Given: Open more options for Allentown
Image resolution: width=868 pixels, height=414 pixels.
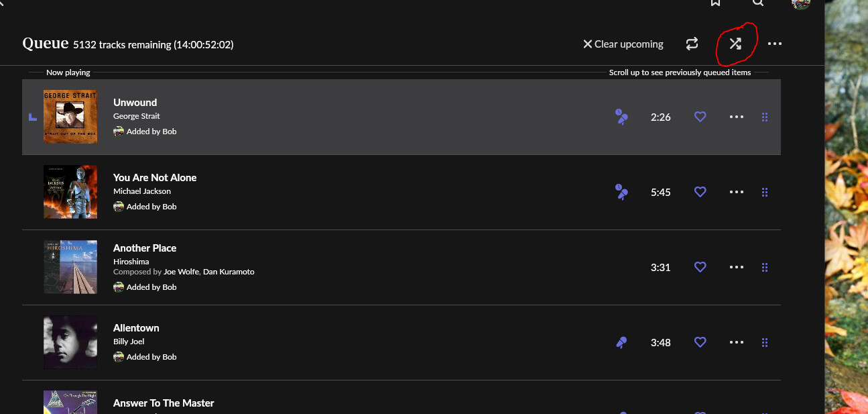Looking at the screenshot, I should pyautogui.click(x=737, y=342).
